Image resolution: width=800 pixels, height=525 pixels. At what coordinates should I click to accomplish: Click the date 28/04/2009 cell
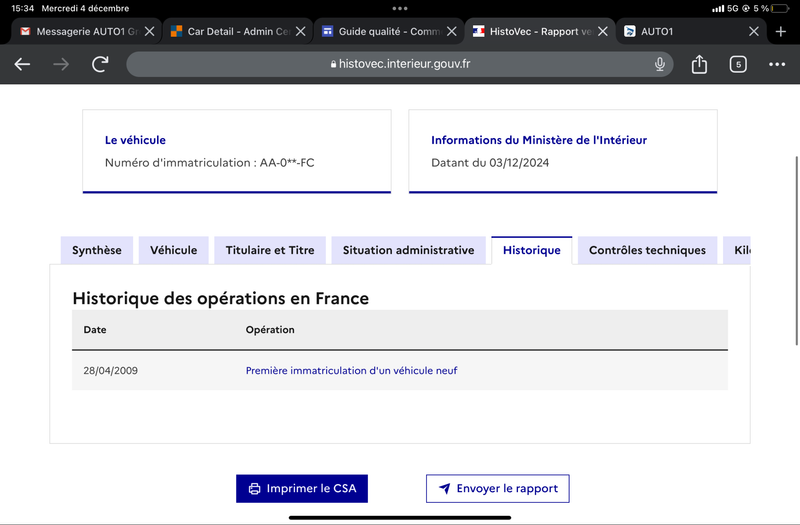point(111,371)
